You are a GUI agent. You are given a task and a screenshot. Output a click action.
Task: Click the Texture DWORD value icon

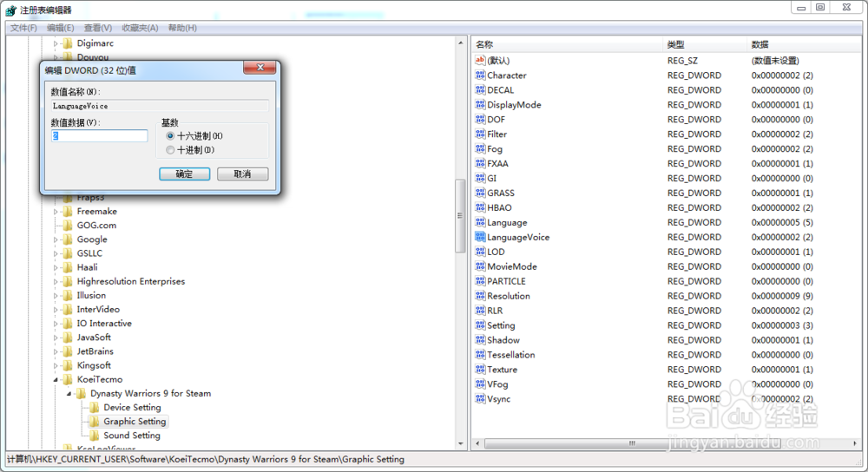coord(480,369)
